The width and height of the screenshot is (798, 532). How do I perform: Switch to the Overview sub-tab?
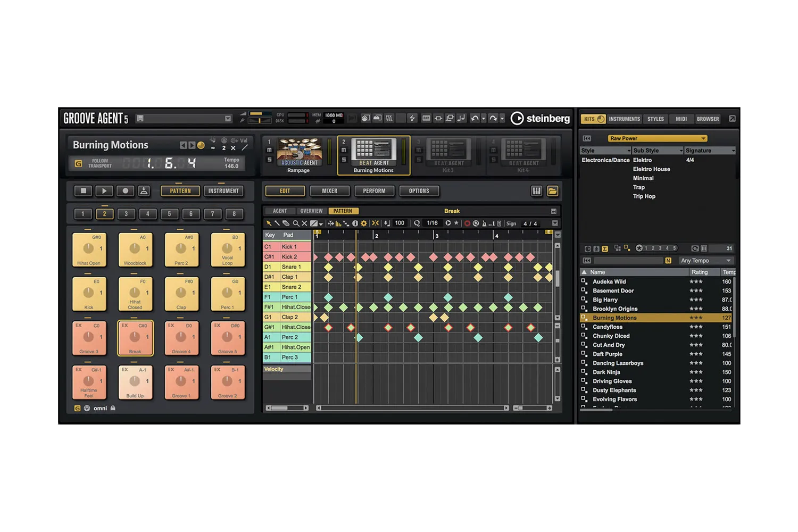[311, 211]
